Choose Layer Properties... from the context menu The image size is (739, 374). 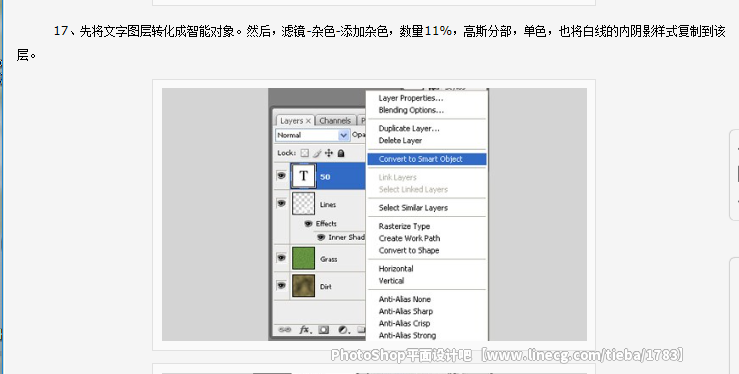coord(411,98)
